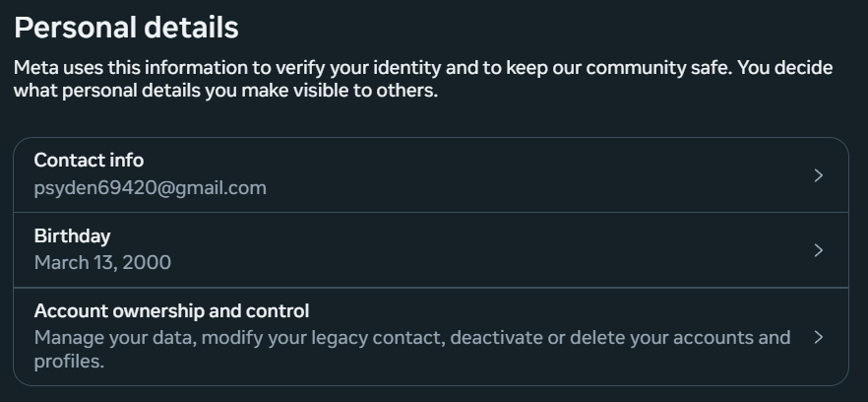Click the Personal details heading
This screenshot has height=402, width=868.
coord(126,28)
